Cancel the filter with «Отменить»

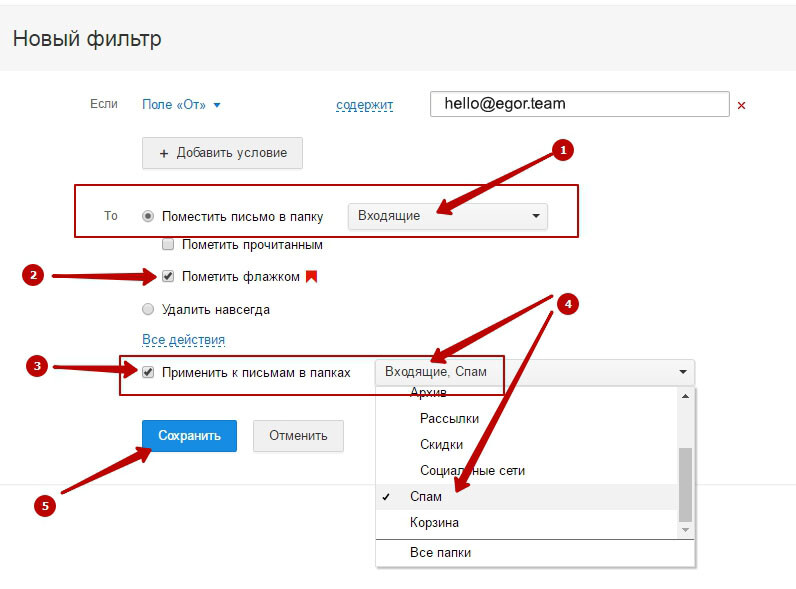(298, 436)
